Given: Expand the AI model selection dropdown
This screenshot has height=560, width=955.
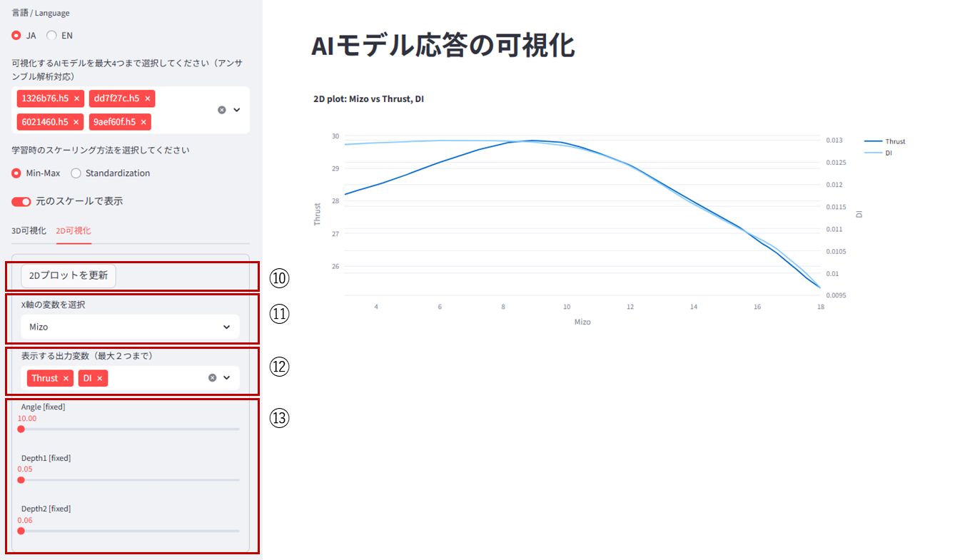Looking at the screenshot, I should [x=237, y=110].
